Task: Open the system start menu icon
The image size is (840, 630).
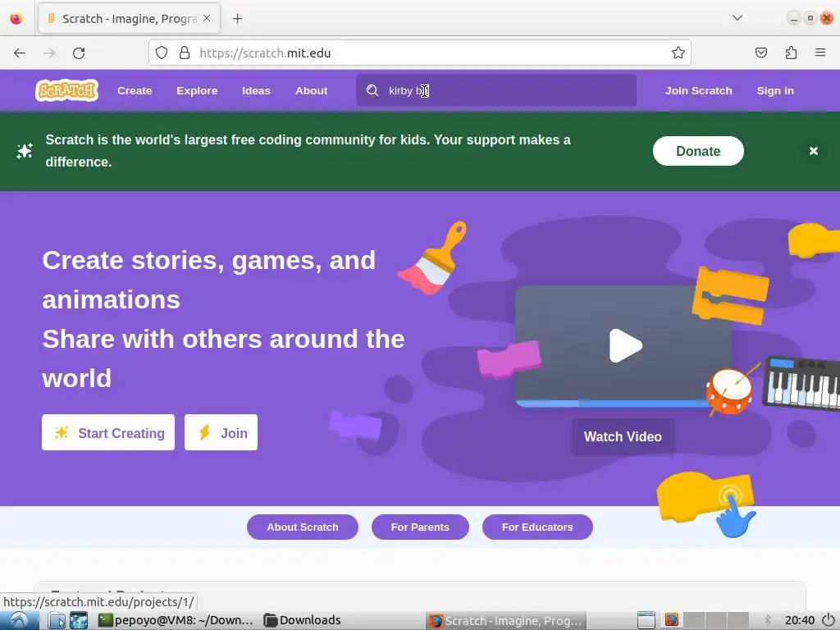Action: pyautogui.click(x=20, y=620)
